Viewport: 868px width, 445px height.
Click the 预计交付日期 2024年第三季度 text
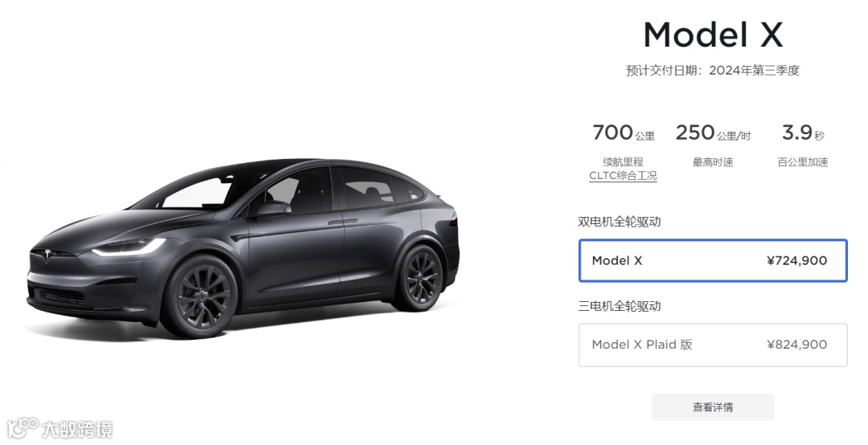point(713,71)
